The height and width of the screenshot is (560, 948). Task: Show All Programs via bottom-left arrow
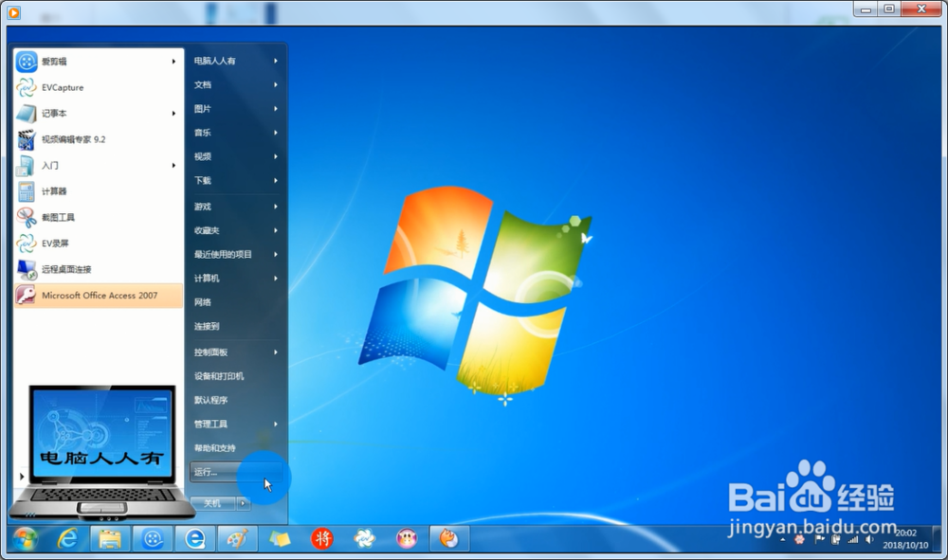point(22,477)
